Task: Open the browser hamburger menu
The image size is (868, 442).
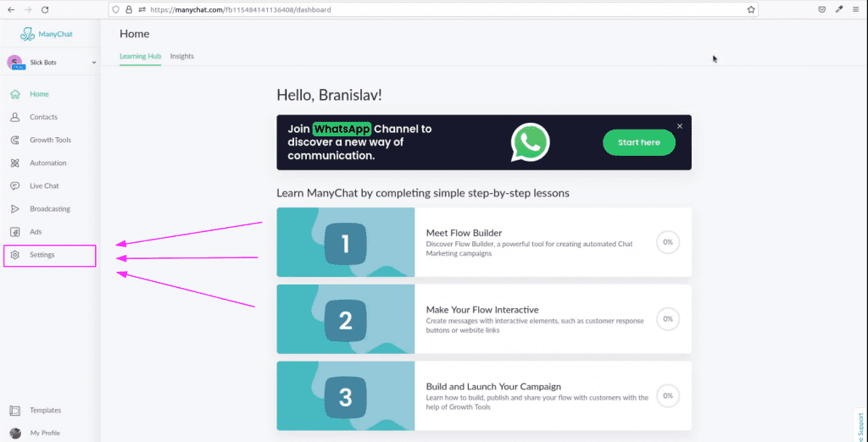Action: pos(856,9)
